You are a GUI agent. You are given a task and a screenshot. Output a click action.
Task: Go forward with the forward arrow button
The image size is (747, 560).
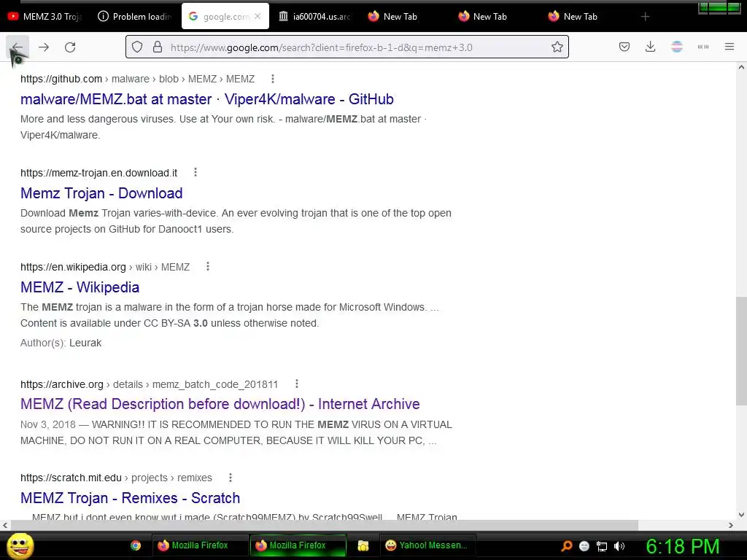(x=44, y=47)
